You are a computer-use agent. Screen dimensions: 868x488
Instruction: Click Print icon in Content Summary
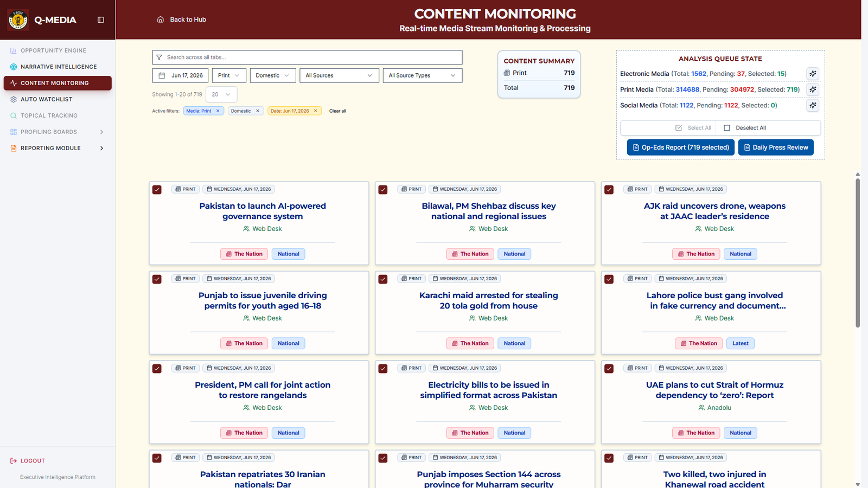(x=507, y=73)
